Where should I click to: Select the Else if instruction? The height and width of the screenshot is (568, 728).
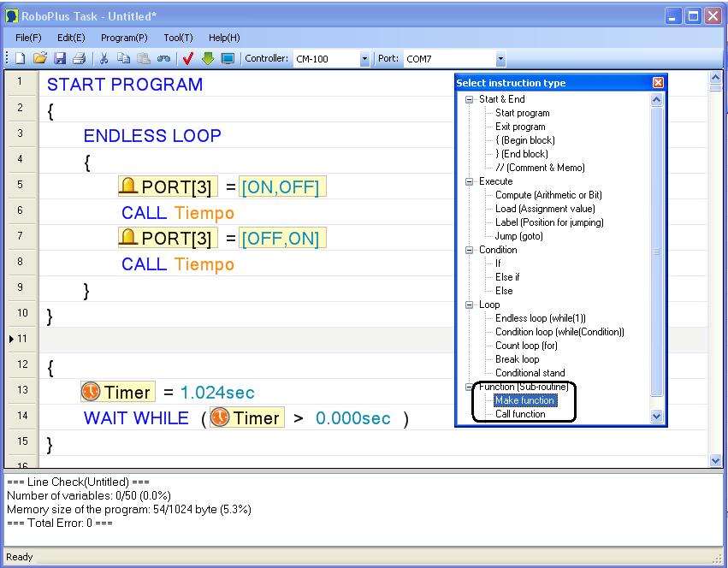(x=507, y=277)
